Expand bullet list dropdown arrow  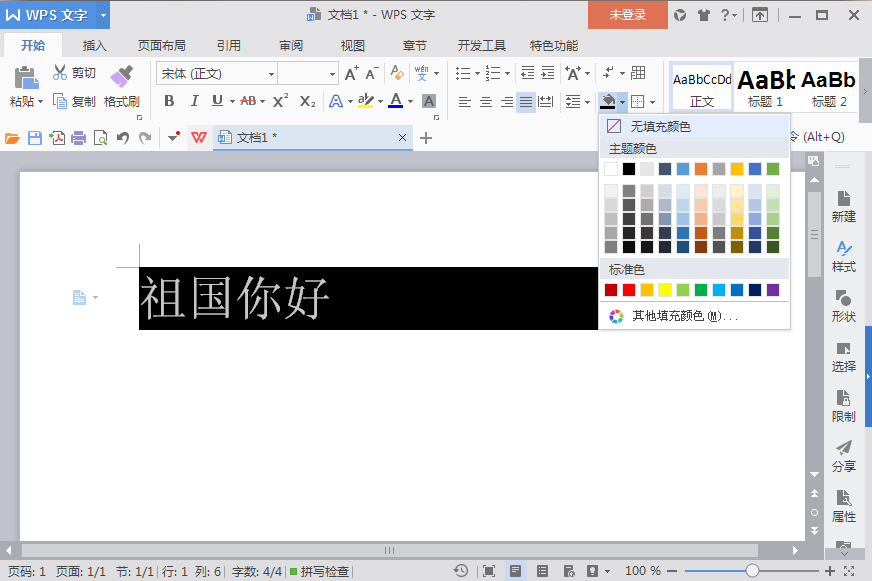click(477, 73)
